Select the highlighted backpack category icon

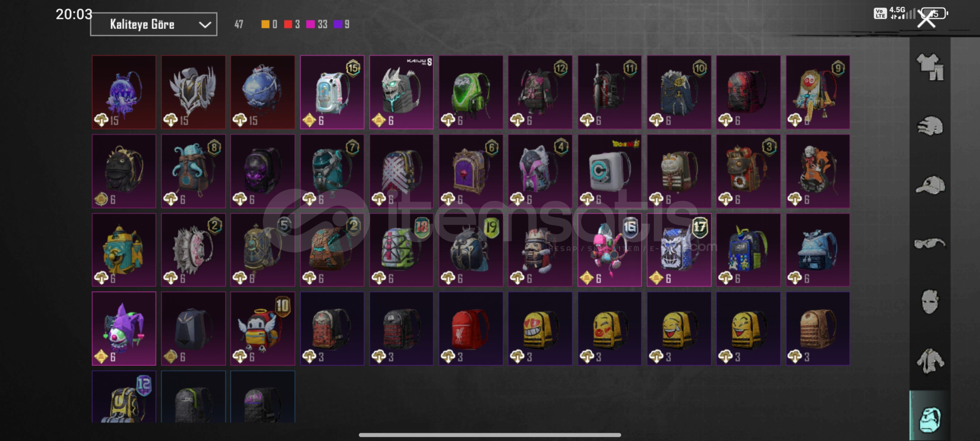click(x=930, y=419)
